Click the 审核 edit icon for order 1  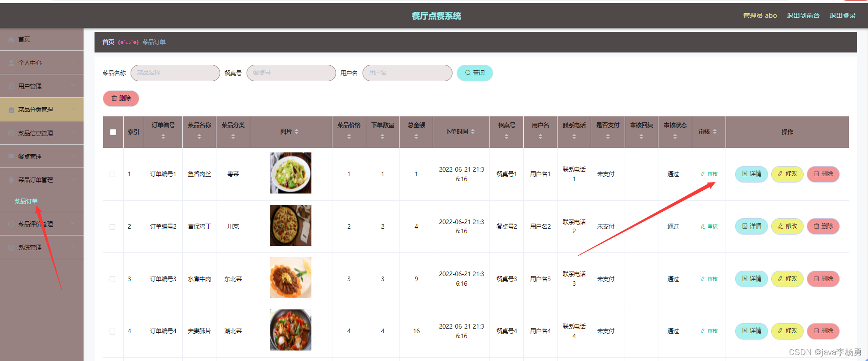point(703,174)
